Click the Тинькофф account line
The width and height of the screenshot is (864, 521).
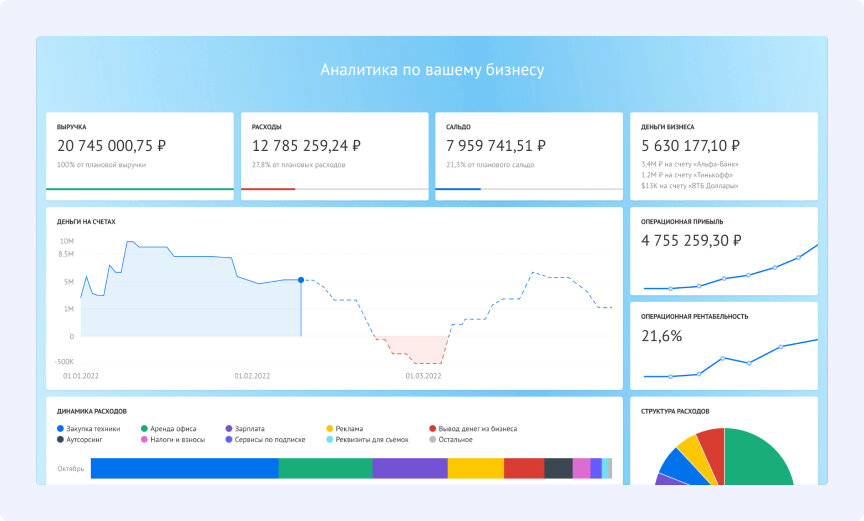687,175
